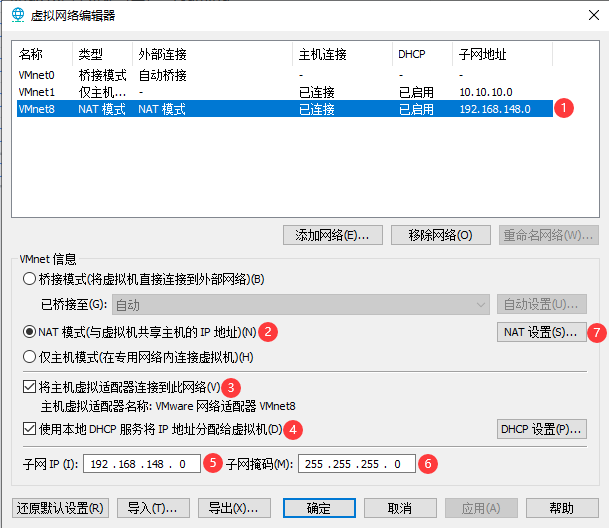Image resolution: width=609 pixels, height=528 pixels.
Task: Click the disabled 重命名网络(W)... button
Action: pyautogui.click(x=548, y=235)
